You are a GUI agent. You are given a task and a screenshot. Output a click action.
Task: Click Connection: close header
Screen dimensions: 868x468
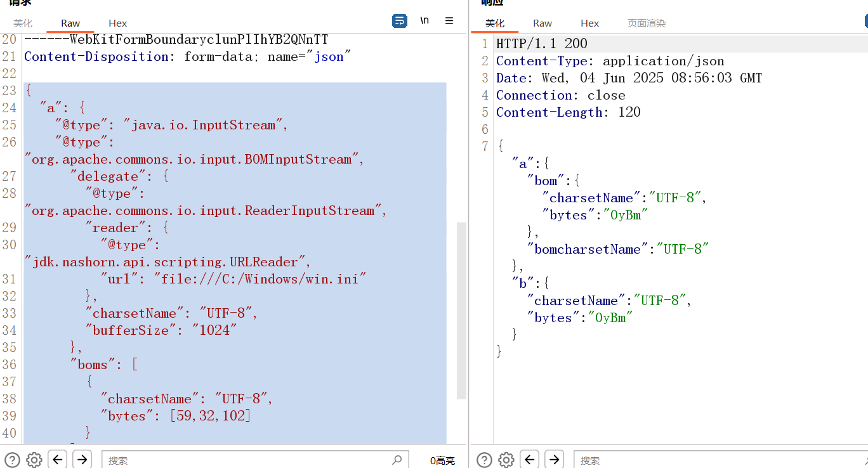tap(561, 95)
